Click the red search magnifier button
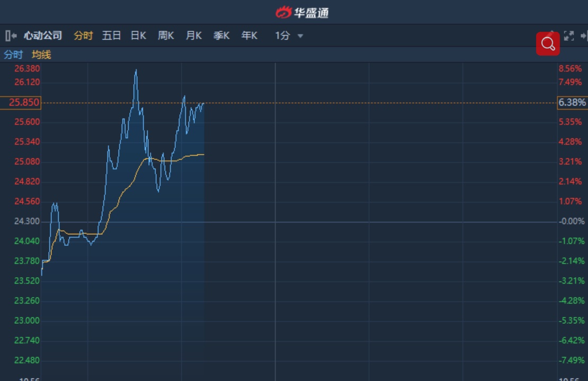Image resolution: width=588 pixels, height=381 pixels. coord(548,44)
